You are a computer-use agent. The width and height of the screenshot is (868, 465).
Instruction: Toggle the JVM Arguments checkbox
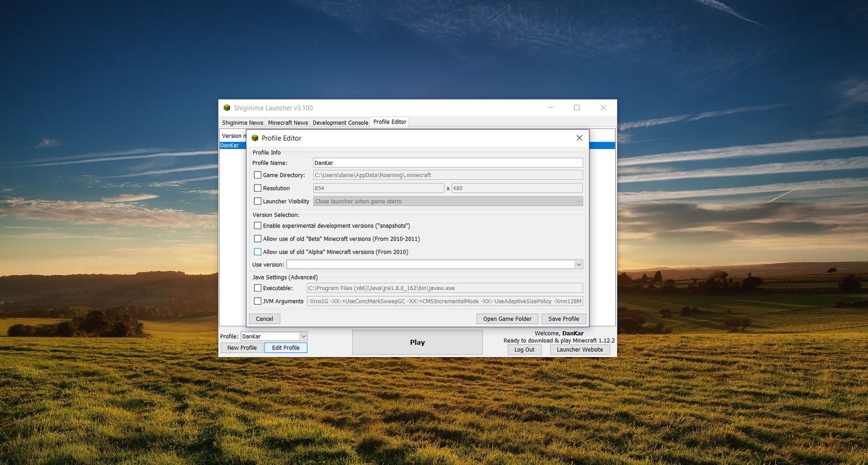tap(257, 301)
